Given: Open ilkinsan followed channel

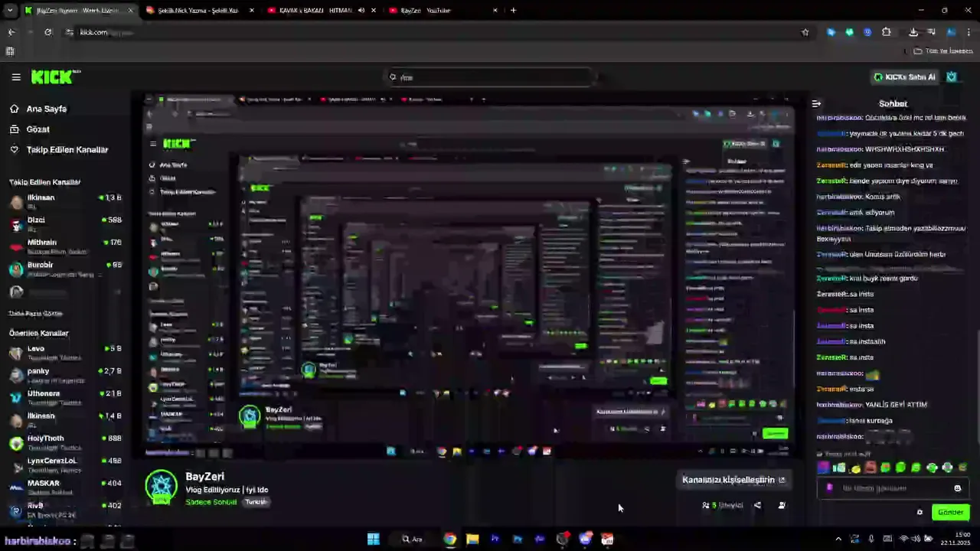Looking at the screenshot, I should [x=65, y=202].
